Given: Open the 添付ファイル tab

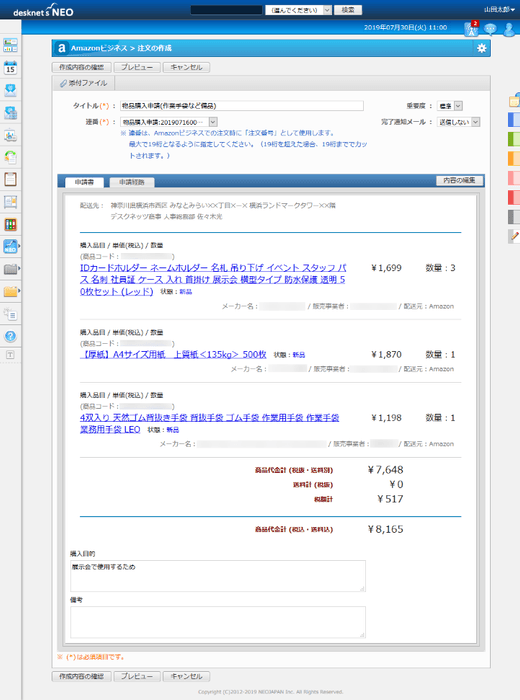Looking at the screenshot, I should coord(83,83).
